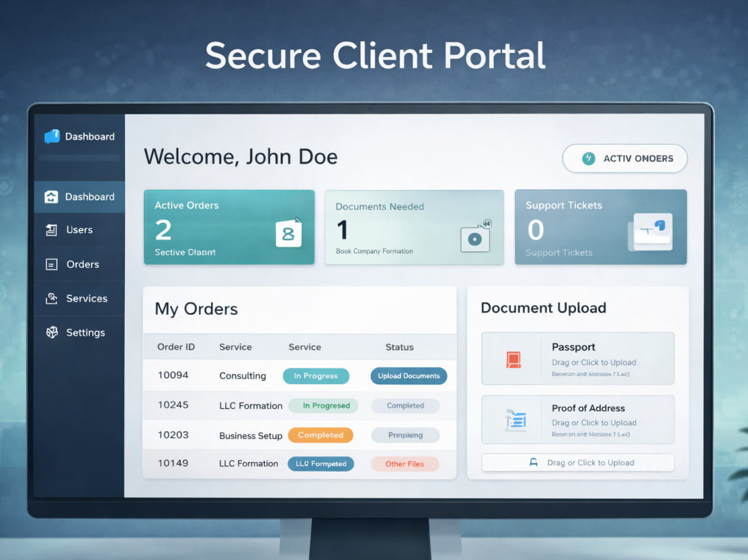Viewport: 748px width, 560px height.
Task: Click the In Progresed badge for order 10245
Action: coord(324,405)
